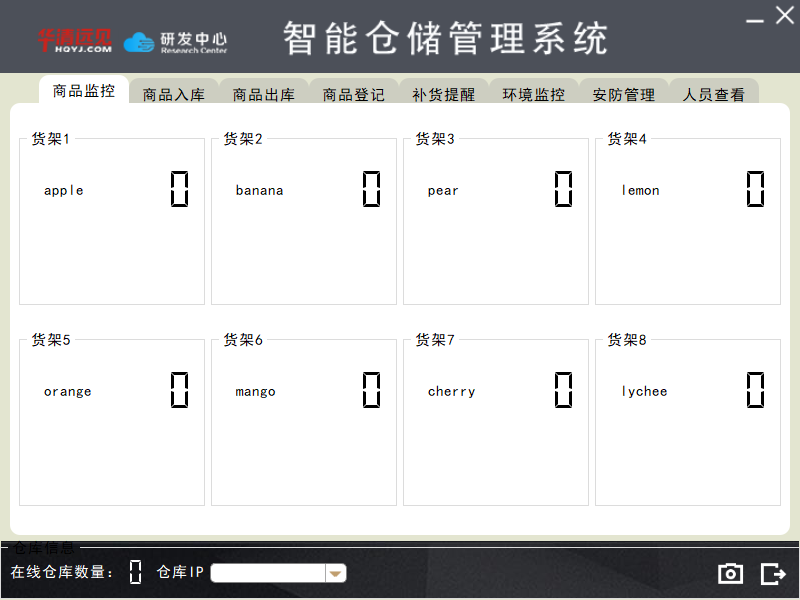Click the apple count display on 货架1
This screenshot has width=800, height=600.
pyautogui.click(x=180, y=189)
